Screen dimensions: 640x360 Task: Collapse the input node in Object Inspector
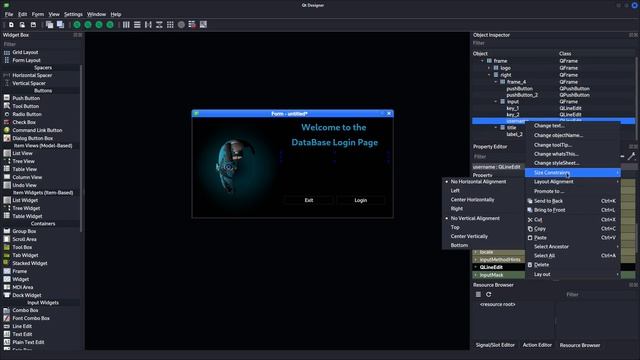pos(496,102)
